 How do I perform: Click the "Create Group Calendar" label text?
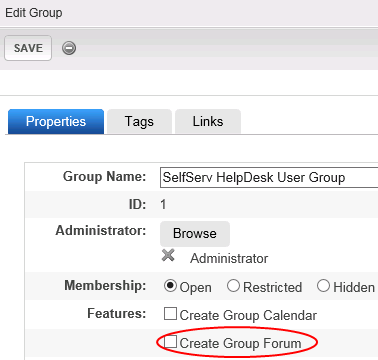click(248, 315)
